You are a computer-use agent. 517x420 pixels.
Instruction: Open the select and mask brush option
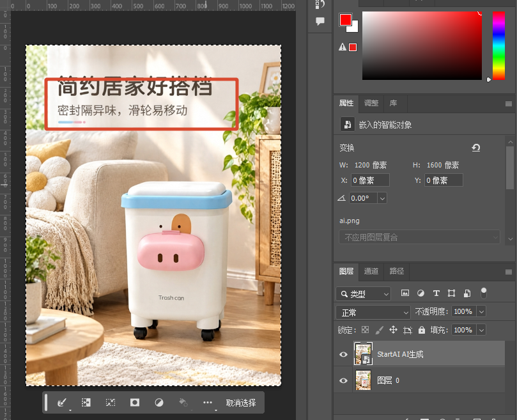(61, 403)
